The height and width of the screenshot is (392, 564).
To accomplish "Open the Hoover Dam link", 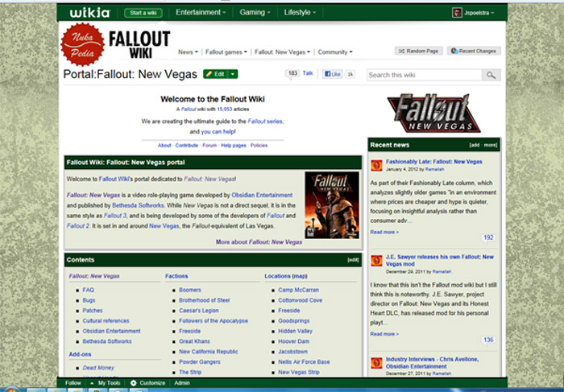I will 293,341.
